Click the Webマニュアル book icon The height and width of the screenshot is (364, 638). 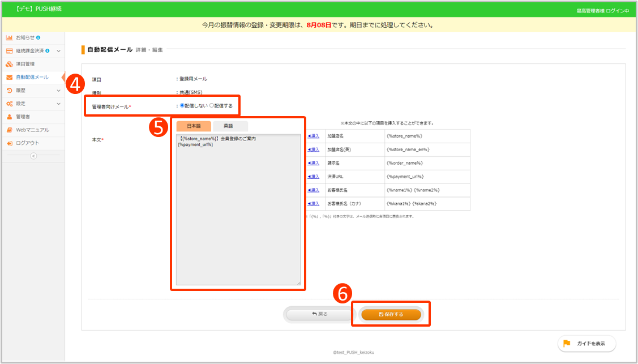(10, 130)
